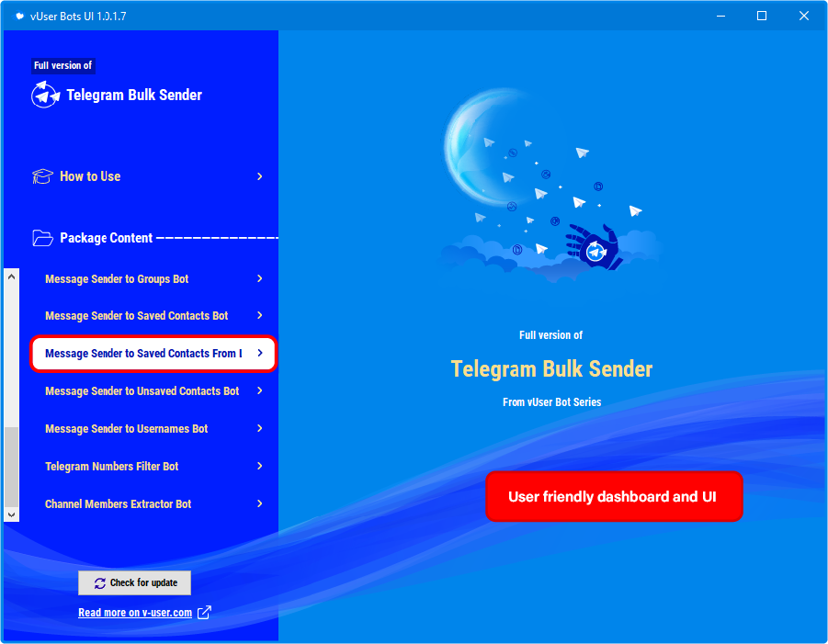The image size is (828, 644).
Task: Expand chevron for Telegram Numbers Filter Bot
Action: click(x=259, y=466)
